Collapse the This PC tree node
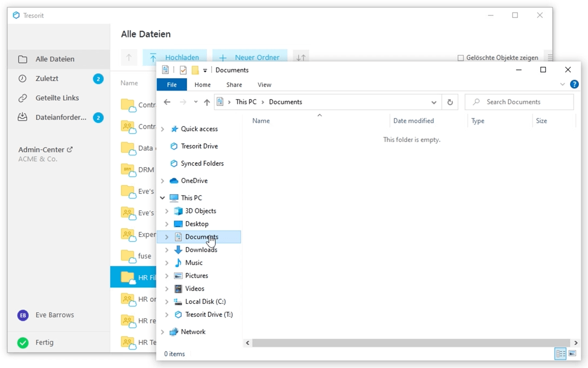This screenshot has height=368, width=588. pos(163,198)
